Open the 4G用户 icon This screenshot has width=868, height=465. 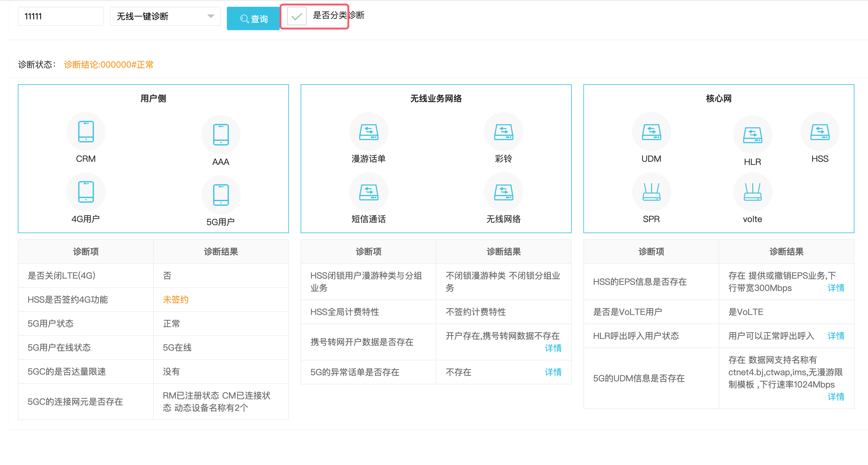point(86,192)
